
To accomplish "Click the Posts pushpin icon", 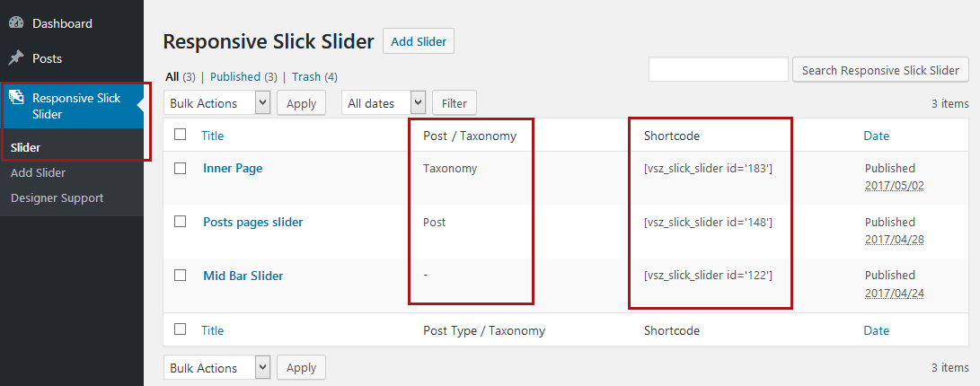I will coord(16,58).
